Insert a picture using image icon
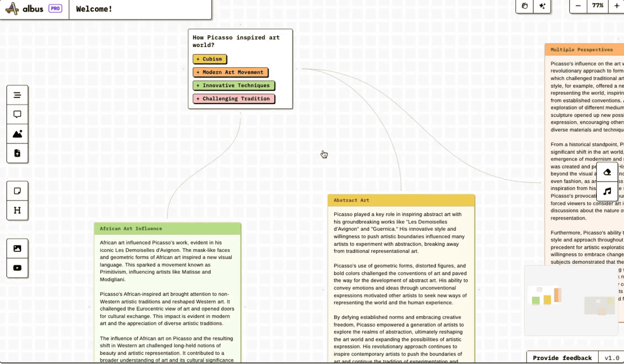Viewport: 624px width, 364px height. click(17, 248)
